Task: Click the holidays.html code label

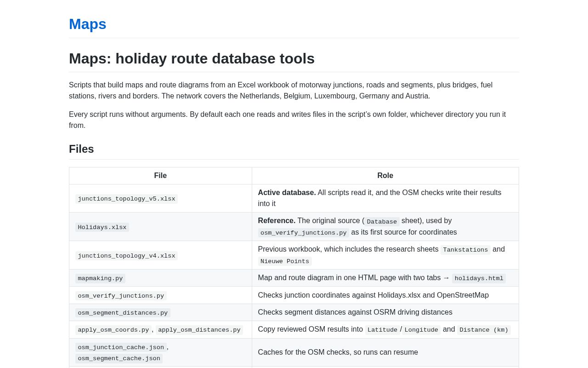Action: pyautogui.click(x=479, y=278)
